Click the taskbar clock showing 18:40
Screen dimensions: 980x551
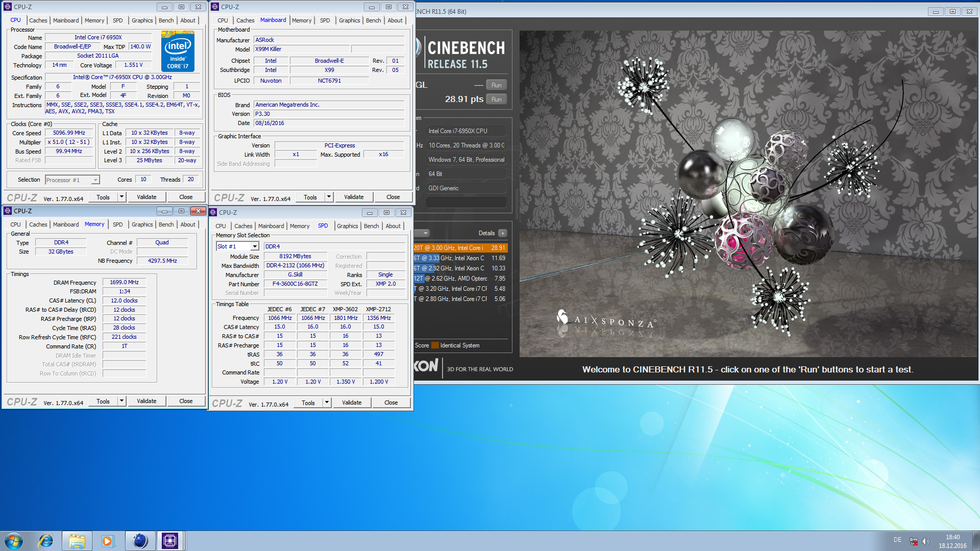pos(952,541)
